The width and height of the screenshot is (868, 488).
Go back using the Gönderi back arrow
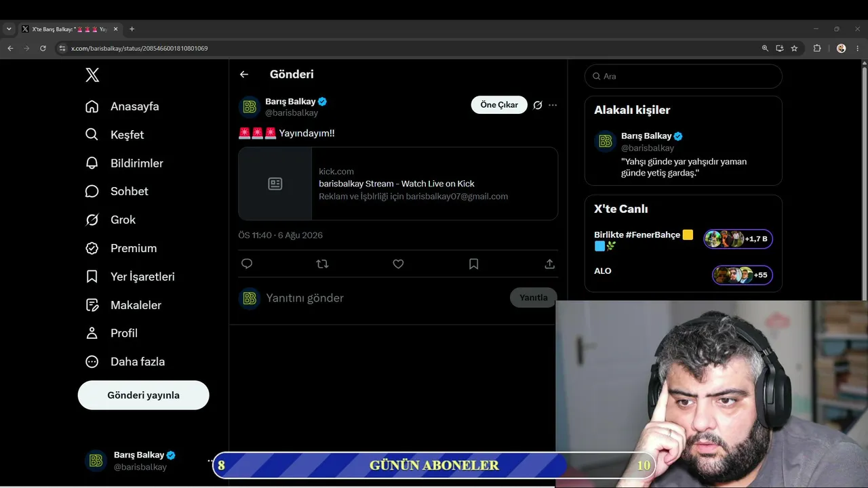coord(244,75)
